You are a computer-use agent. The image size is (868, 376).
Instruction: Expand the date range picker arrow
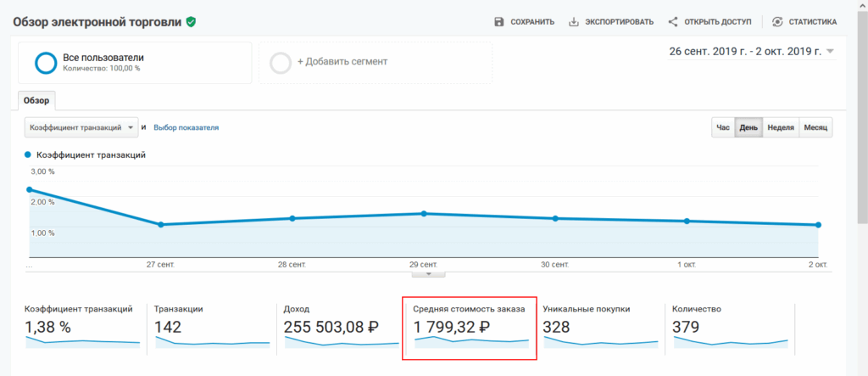[830, 52]
